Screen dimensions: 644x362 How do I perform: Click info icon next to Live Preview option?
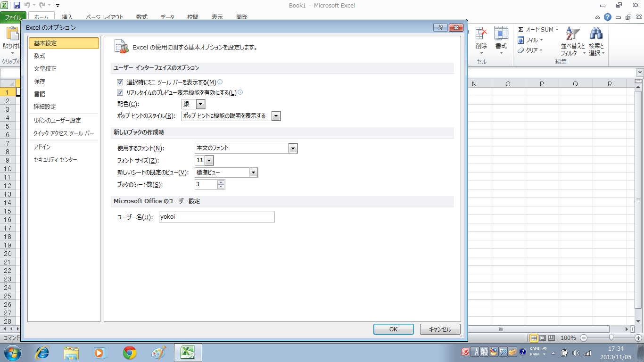(x=240, y=92)
